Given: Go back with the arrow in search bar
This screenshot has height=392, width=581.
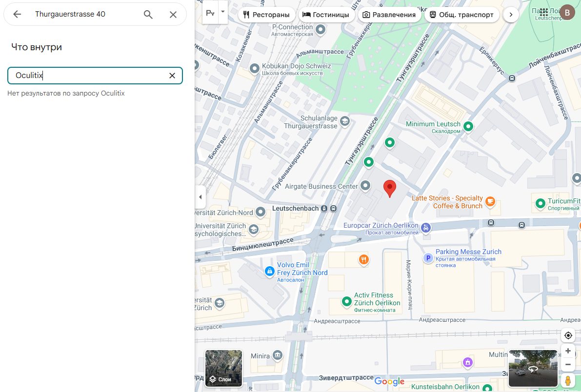Looking at the screenshot, I should point(17,14).
